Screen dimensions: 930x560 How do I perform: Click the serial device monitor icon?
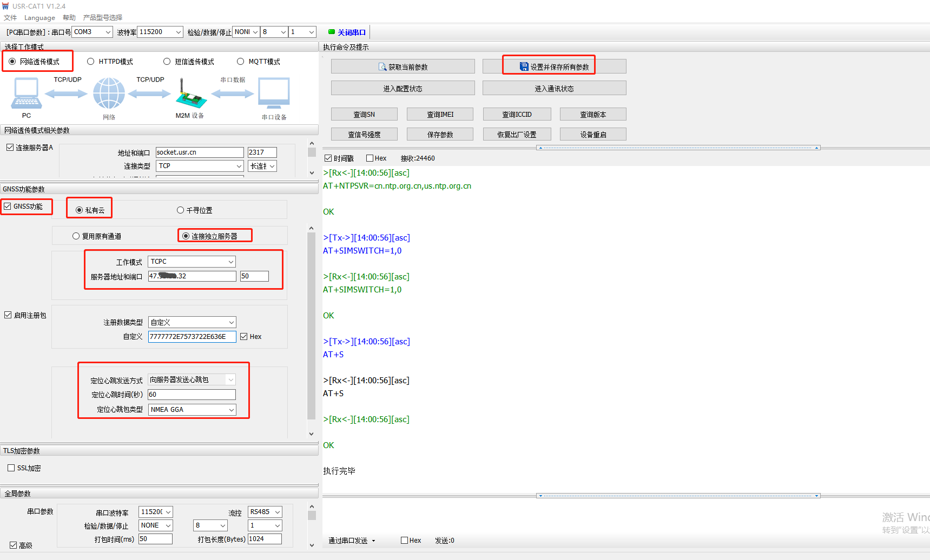[274, 94]
